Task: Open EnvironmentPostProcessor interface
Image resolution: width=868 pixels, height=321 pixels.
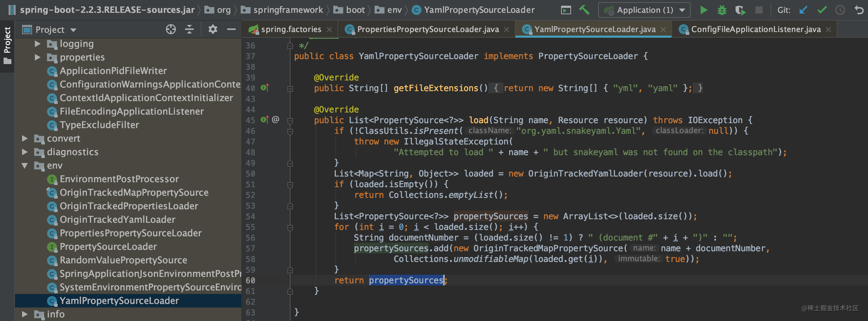Action: point(119,179)
